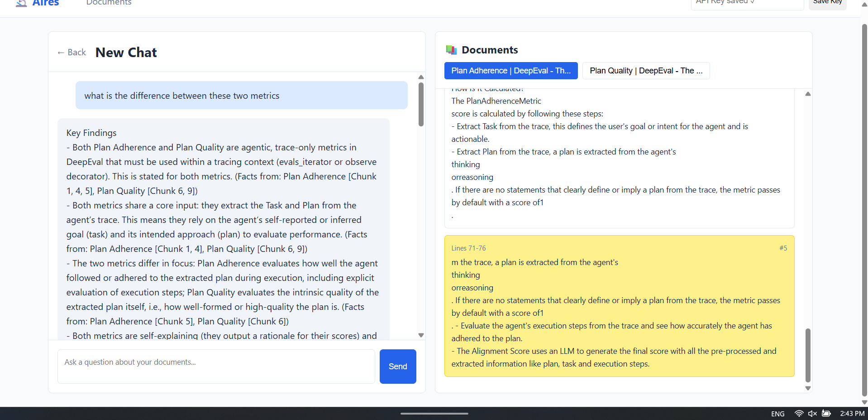Viewport: 868px width, 420px height.
Task: Switch to the Plan Quality document tab
Action: (x=646, y=71)
